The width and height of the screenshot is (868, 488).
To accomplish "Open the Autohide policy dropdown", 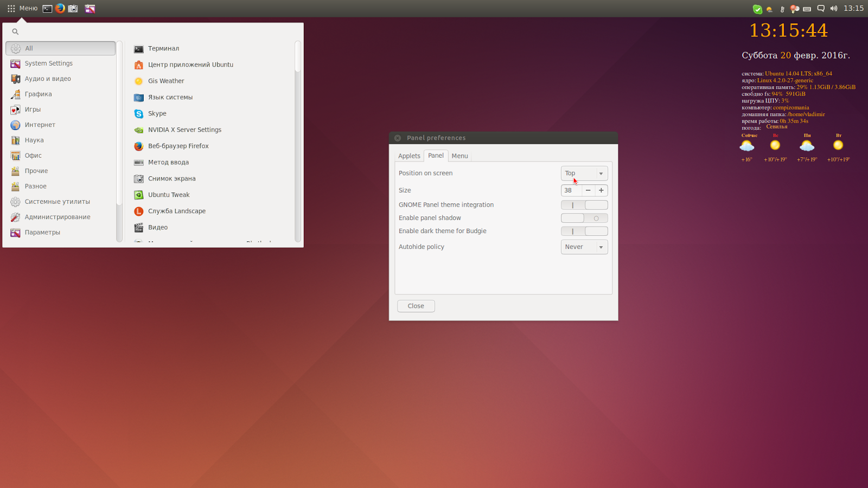I will point(584,247).
